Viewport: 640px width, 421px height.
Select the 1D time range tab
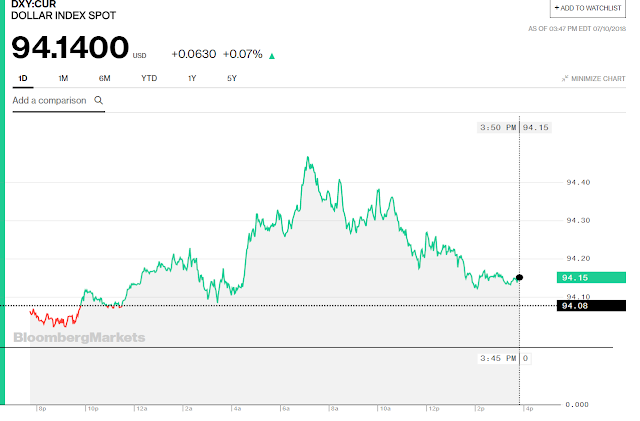23,78
